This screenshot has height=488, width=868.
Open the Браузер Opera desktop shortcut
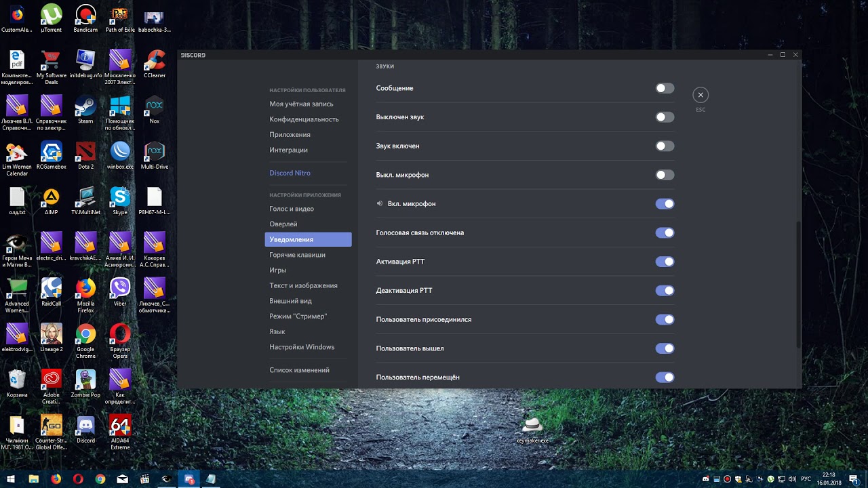(x=120, y=342)
